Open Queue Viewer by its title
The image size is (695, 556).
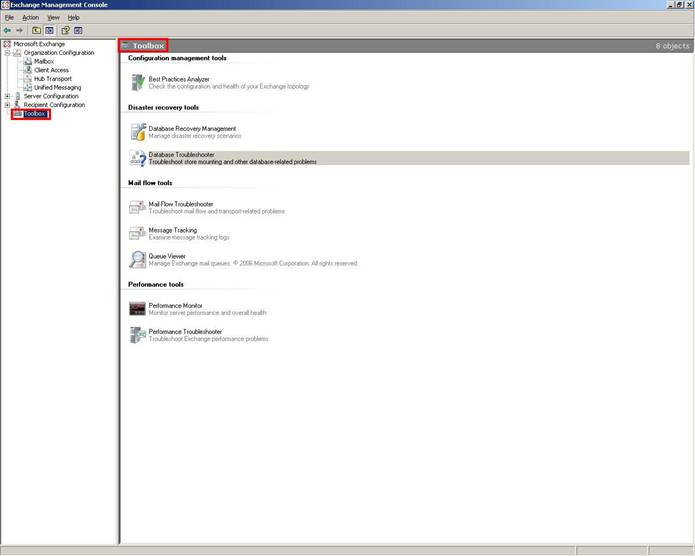(167, 256)
